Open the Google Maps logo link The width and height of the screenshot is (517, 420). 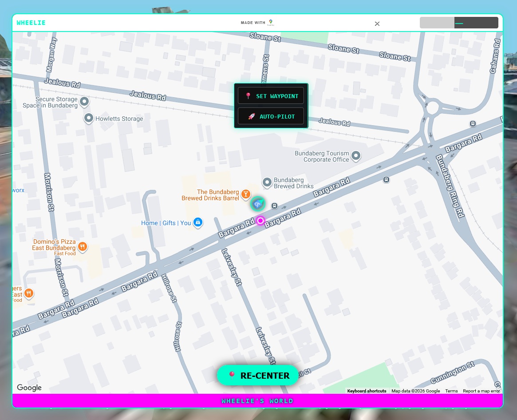271,23
